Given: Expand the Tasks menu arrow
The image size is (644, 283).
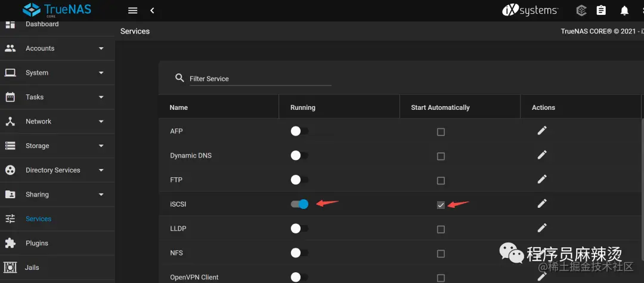Looking at the screenshot, I should click(x=101, y=97).
